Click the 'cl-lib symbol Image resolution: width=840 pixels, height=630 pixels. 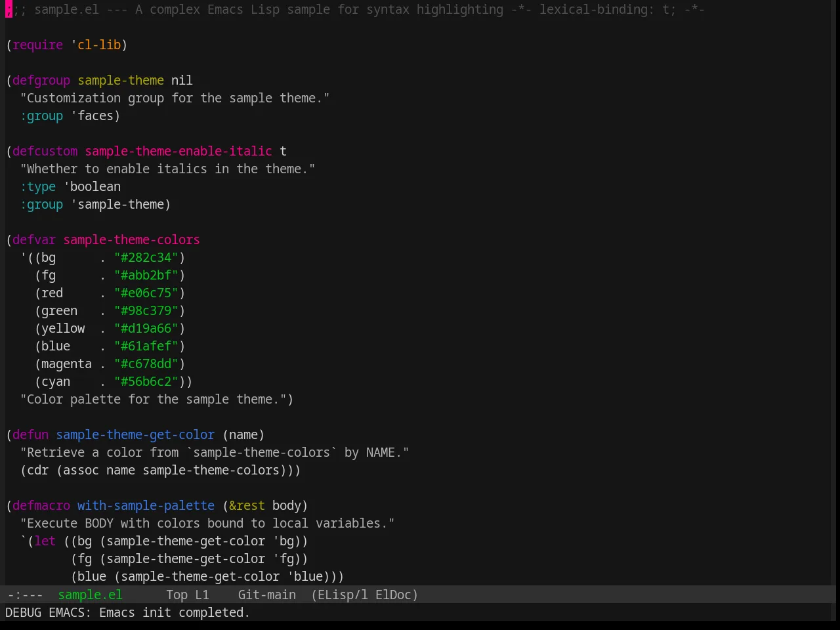pos(96,45)
